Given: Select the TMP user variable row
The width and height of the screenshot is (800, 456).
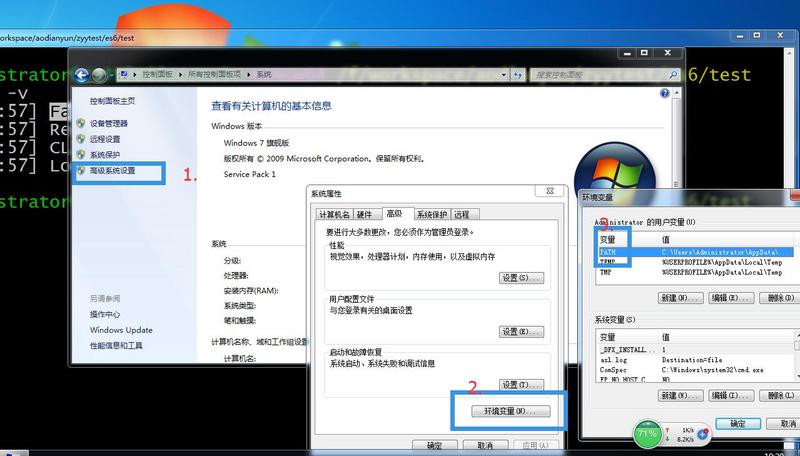Looking at the screenshot, I should click(696, 272).
